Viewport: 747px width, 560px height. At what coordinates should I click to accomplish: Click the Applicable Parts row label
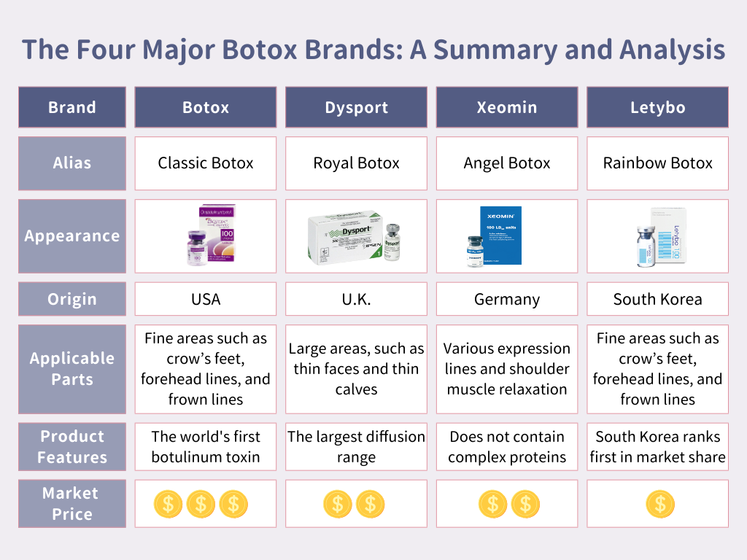pos(72,369)
